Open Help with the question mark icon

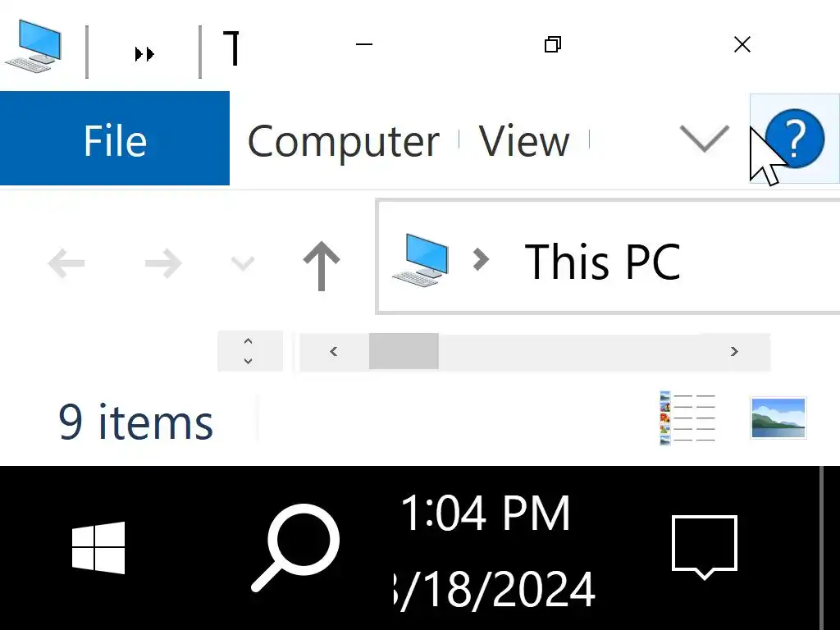(794, 139)
